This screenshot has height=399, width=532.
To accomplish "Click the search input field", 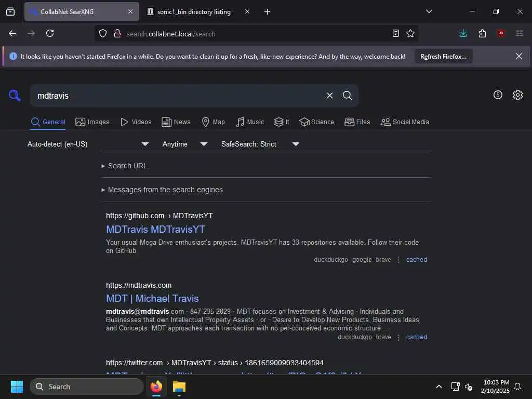I will point(177,96).
